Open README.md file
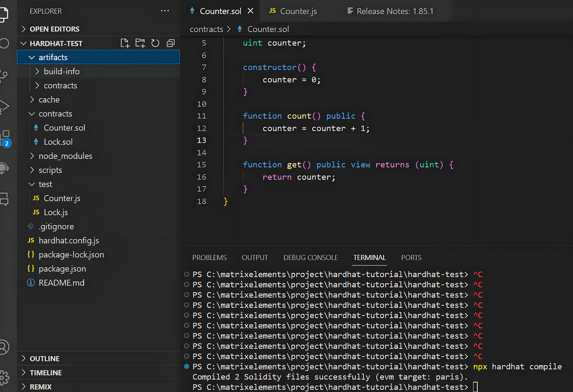The image size is (573, 392). tap(98, 282)
